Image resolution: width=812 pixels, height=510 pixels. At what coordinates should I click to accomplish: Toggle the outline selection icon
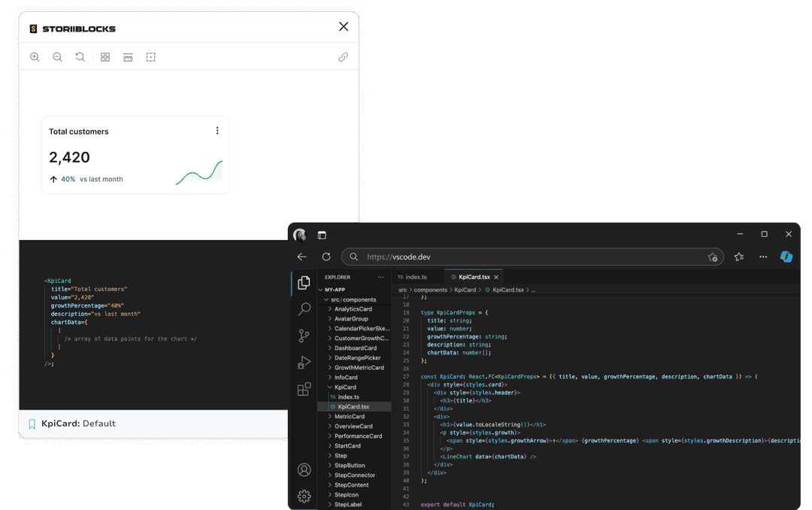tap(150, 57)
